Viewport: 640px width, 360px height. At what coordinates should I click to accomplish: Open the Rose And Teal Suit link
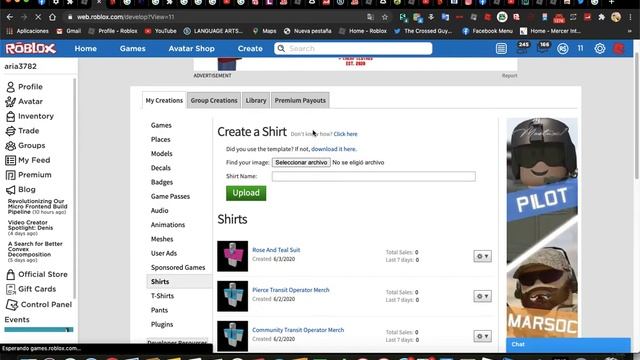(276, 250)
